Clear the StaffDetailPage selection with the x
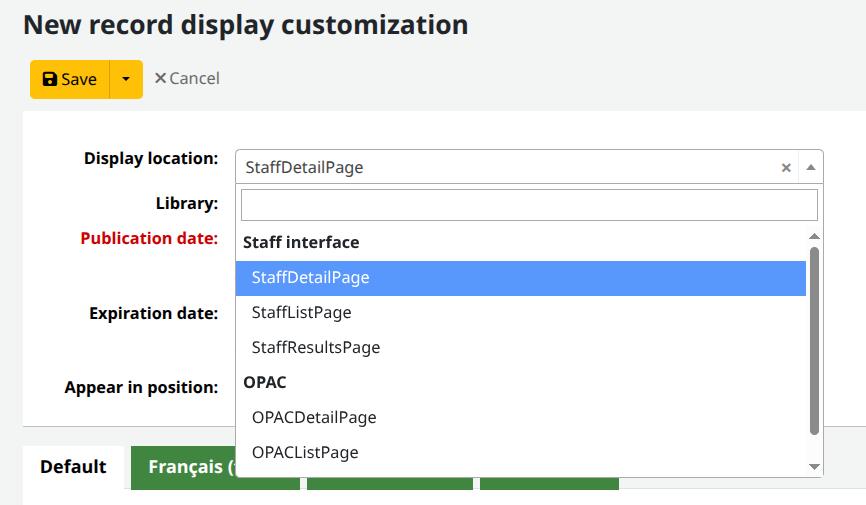 [786, 168]
